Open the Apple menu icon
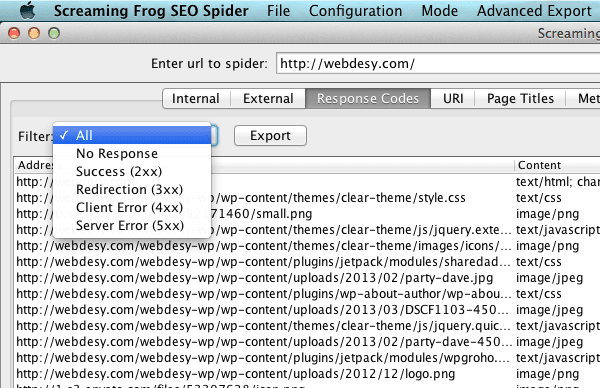 coord(28,10)
